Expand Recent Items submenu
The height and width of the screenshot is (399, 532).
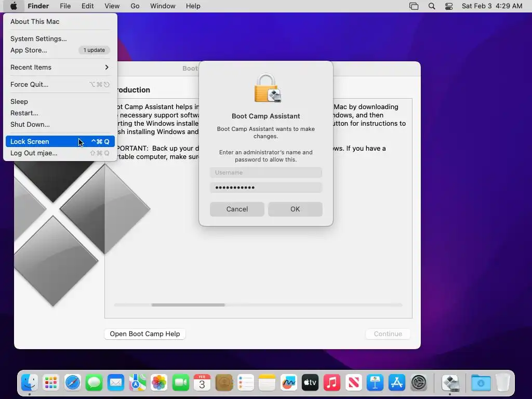[x=60, y=67]
